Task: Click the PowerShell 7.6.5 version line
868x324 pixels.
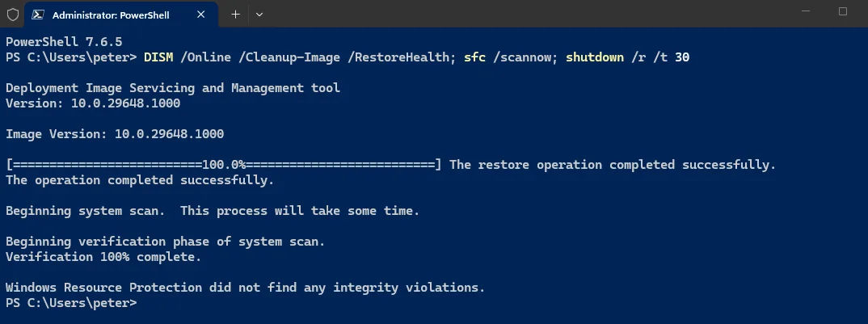Action: click(x=64, y=42)
